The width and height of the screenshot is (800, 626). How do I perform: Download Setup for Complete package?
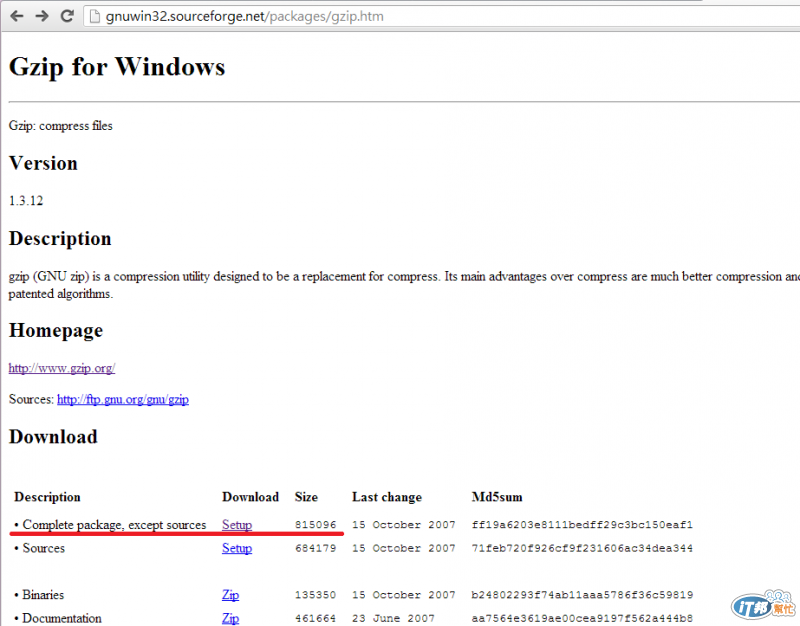pyautogui.click(x=237, y=525)
